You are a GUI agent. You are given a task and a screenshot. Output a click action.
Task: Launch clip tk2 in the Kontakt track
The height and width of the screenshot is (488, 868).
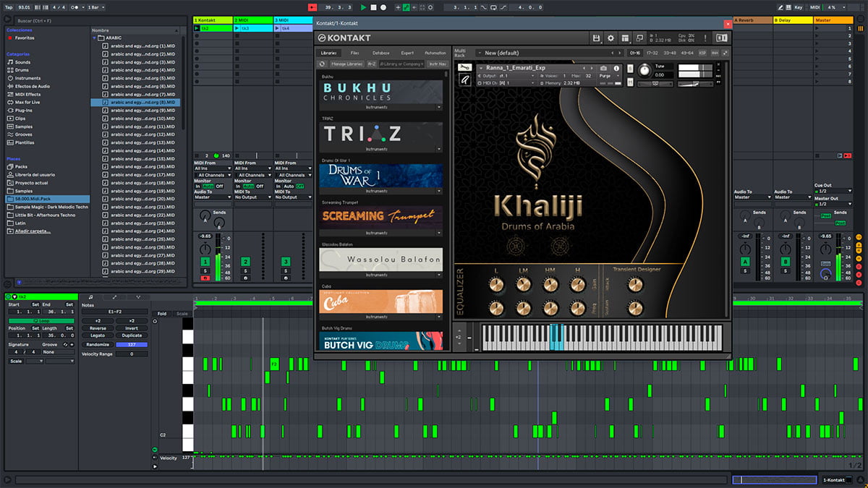click(197, 28)
